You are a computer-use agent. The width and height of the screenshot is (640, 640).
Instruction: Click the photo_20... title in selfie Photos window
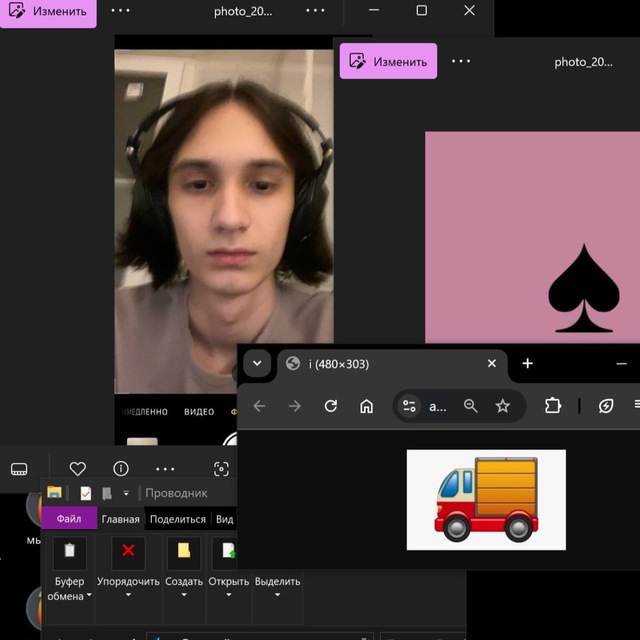click(243, 11)
